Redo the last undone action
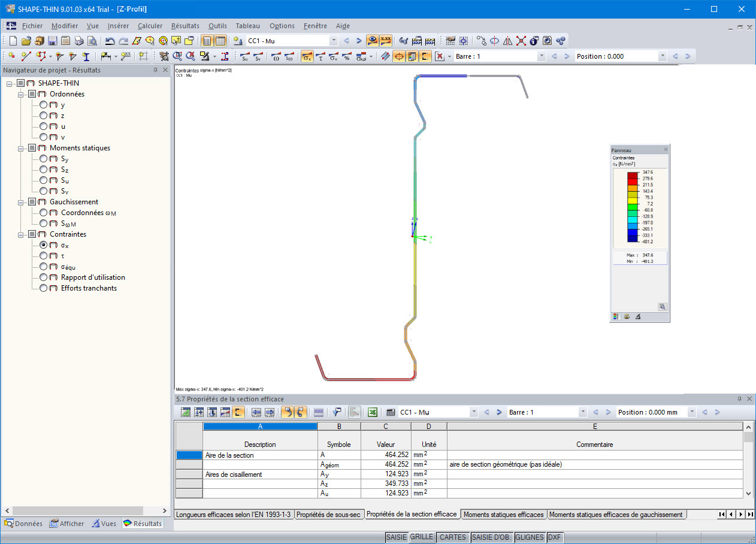756x544 pixels. coord(123,41)
